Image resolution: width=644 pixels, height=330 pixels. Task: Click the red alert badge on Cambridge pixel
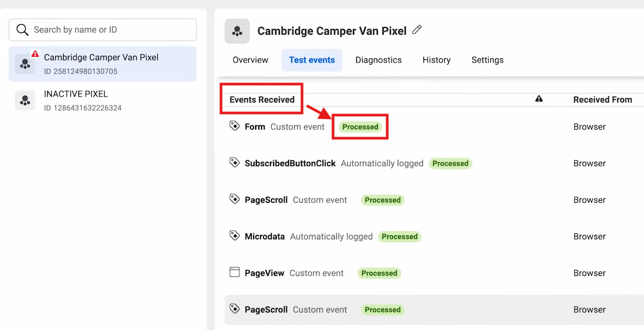tap(35, 54)
